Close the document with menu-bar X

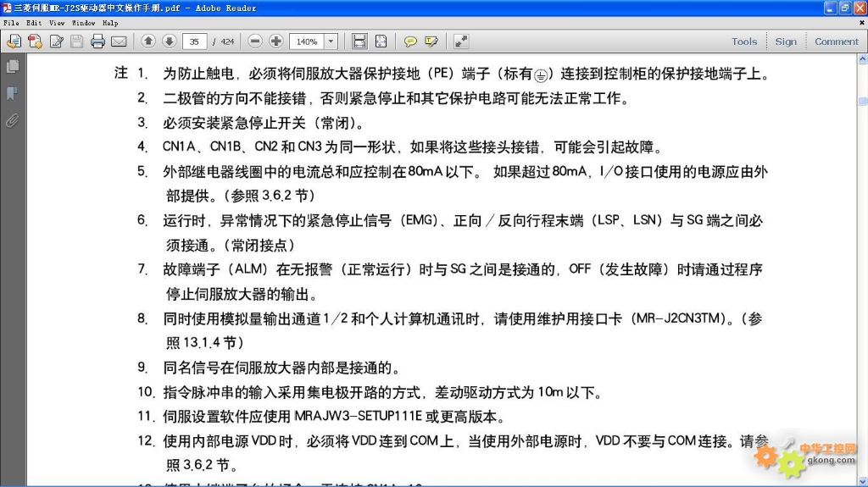pyautogui.click(x=861, y=23)
